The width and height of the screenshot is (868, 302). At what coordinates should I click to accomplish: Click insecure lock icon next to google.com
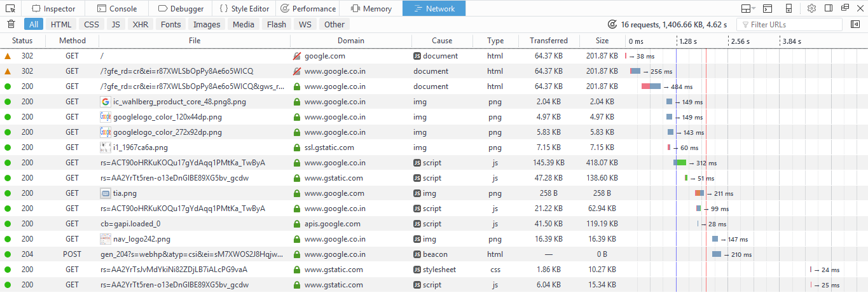pos(296,56)
